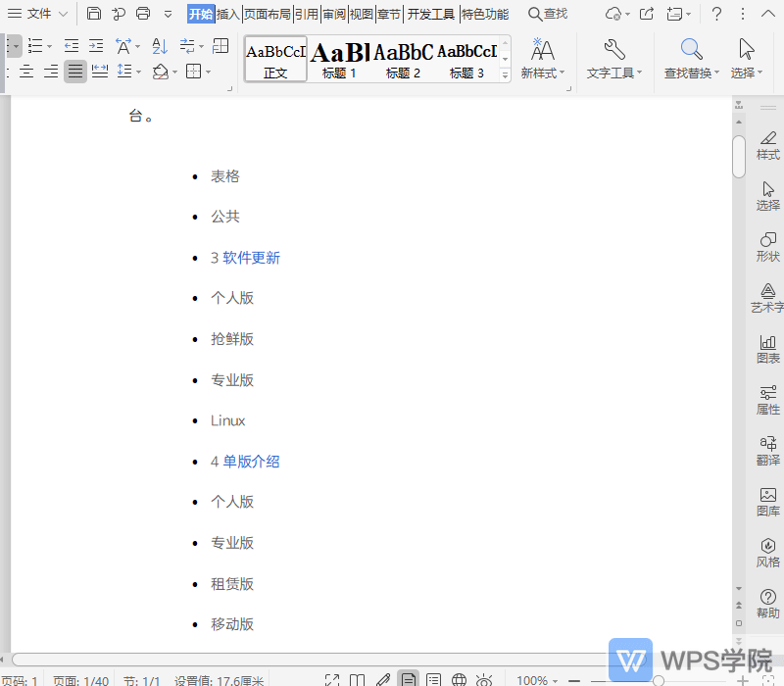This screenshot has height=686, width=784.
Task: Click the '3 软件更新' hyperlink
Action: click(x=245, y=258)
